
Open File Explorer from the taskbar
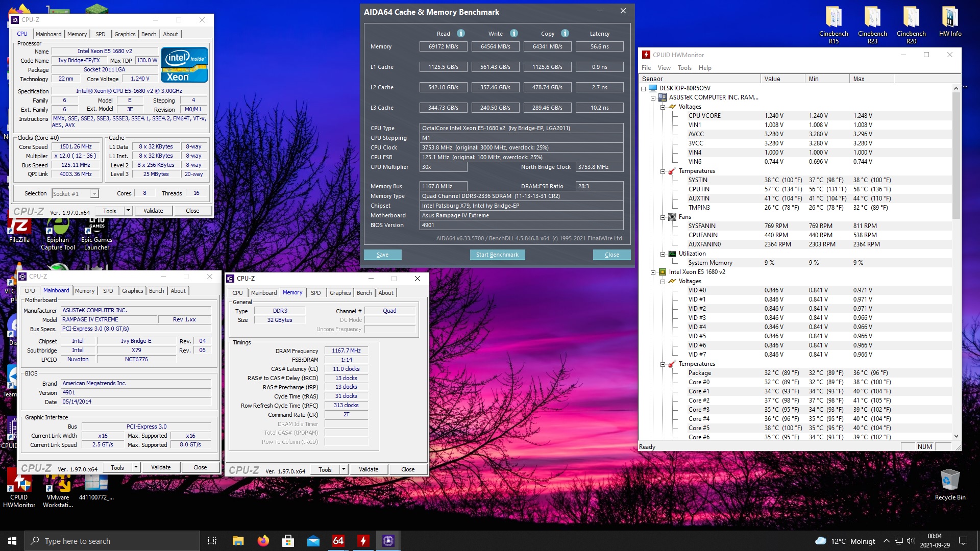[x=238, y=541]
